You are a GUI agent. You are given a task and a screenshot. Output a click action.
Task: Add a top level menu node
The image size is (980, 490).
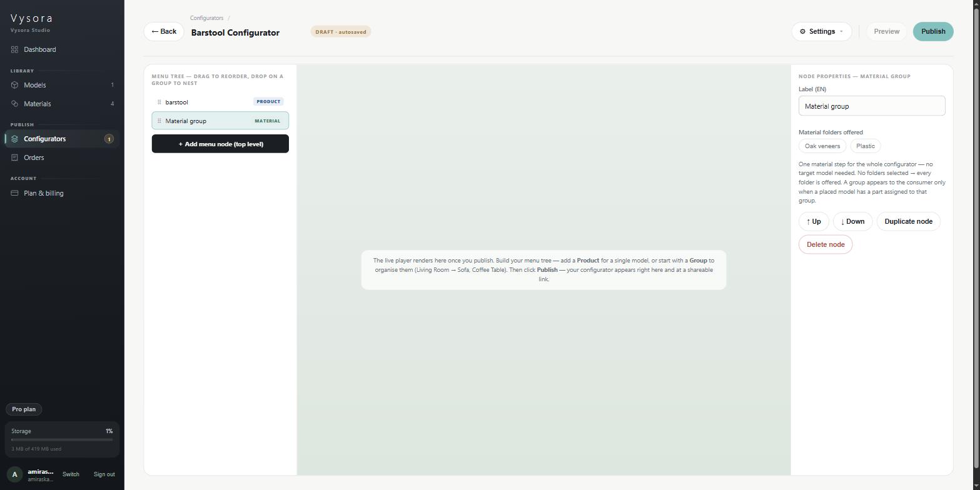coord(220,144)
